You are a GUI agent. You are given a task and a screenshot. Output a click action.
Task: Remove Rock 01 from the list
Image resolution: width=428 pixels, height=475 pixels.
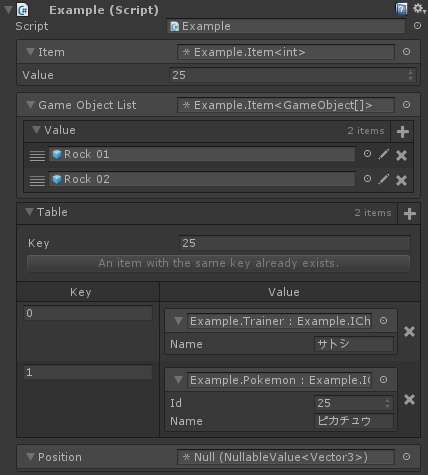pos(401,155)
